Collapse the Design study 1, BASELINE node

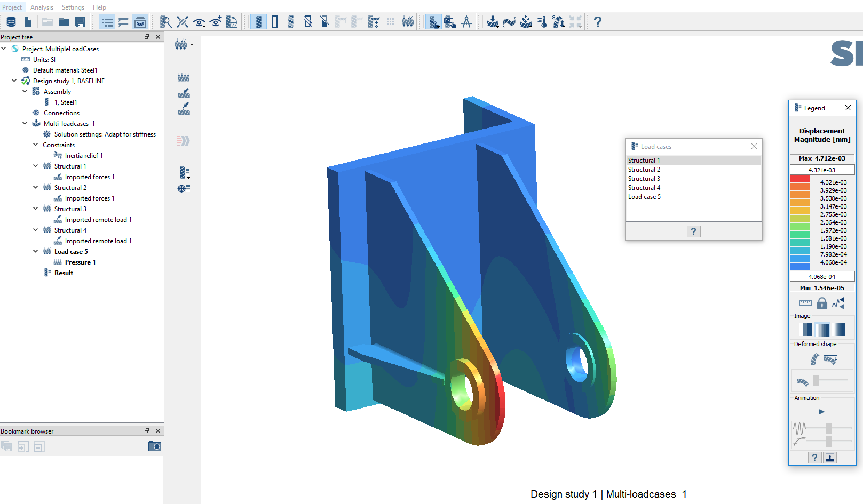tap(14, 81)
